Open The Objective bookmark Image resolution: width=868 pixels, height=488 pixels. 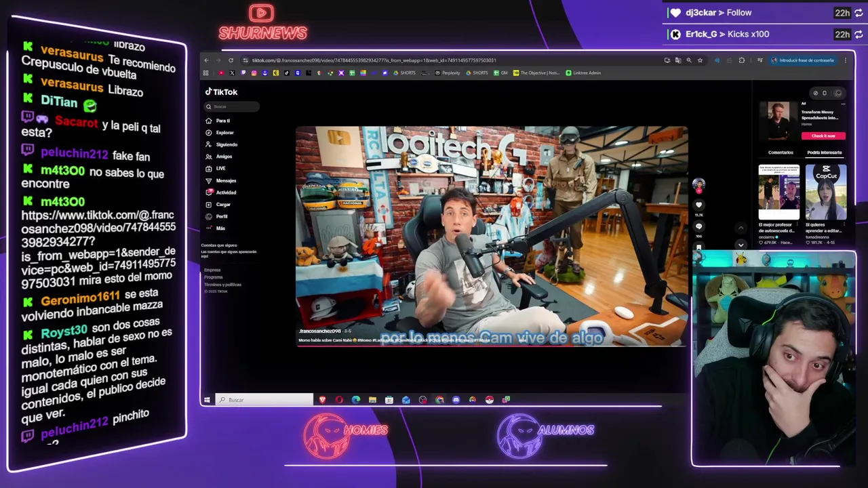click(x=536, y=73)
